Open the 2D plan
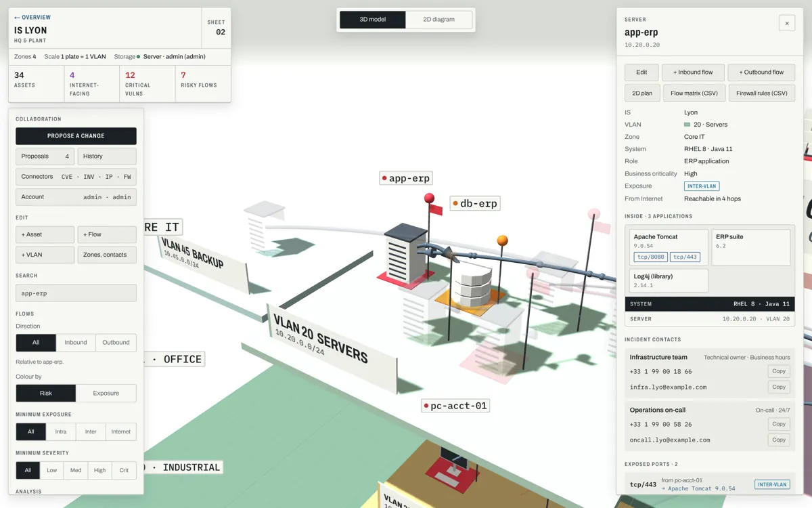The height and width of the screenshot is (508, 812). pyautogui.click(x=641, y=93)
